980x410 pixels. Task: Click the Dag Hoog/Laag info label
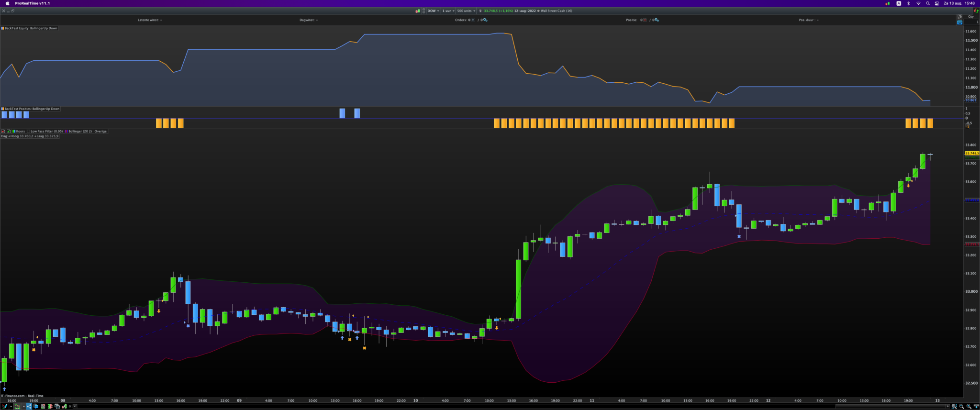pyautogui.click(x=30, y=136)
